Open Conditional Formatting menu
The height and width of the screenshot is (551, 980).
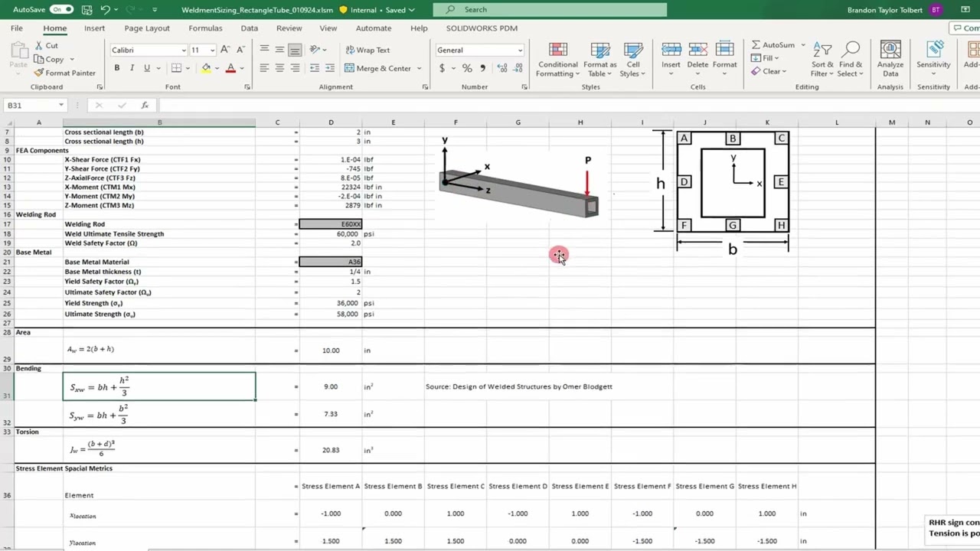[x=558, y=59]
